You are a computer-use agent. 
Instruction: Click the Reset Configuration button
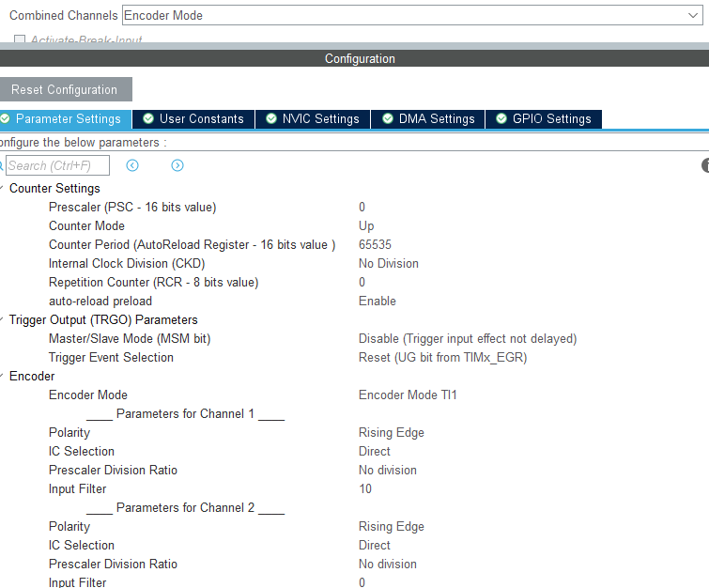[66, 89]
